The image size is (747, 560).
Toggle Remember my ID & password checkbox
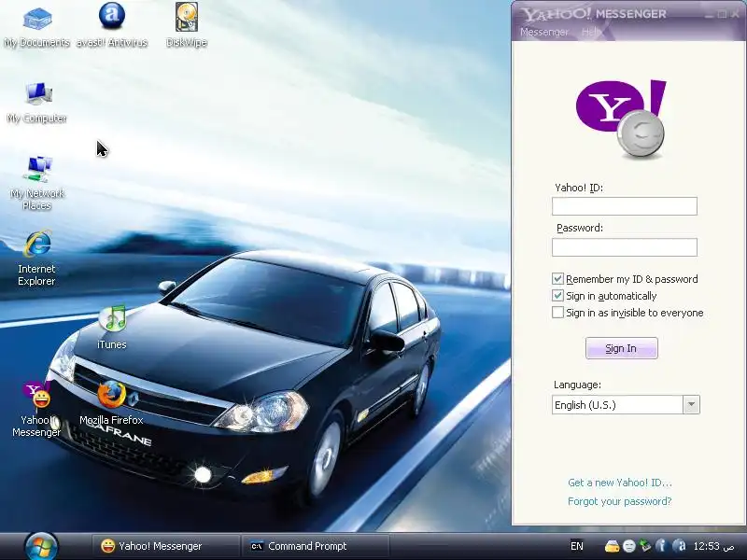(557, 278)
